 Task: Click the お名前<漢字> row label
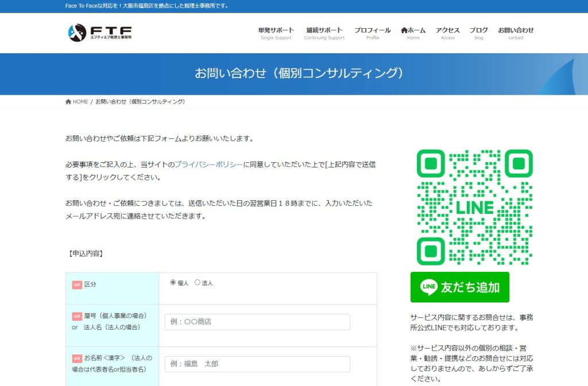click(x=112, y=364)
